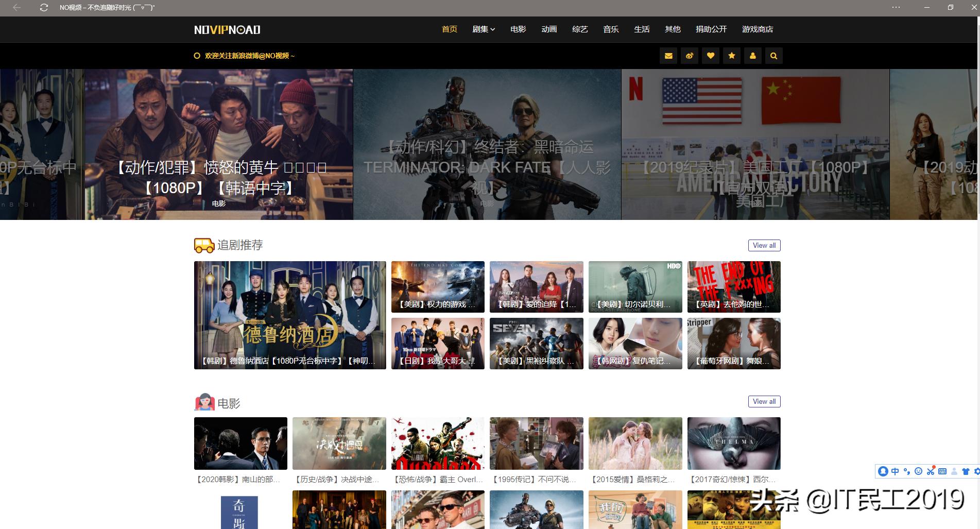Expand the 剧集 dropdown menu
The width and height of the screenshot is (980, 529).
483,29
